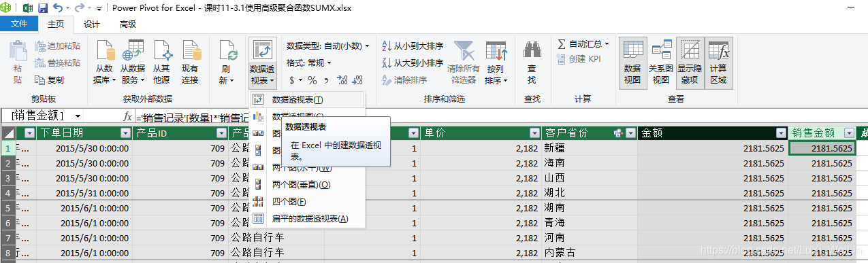Open the 自动汇总 dropdown arrow
The width and height of the screenshot is (868, 263).
607,44
